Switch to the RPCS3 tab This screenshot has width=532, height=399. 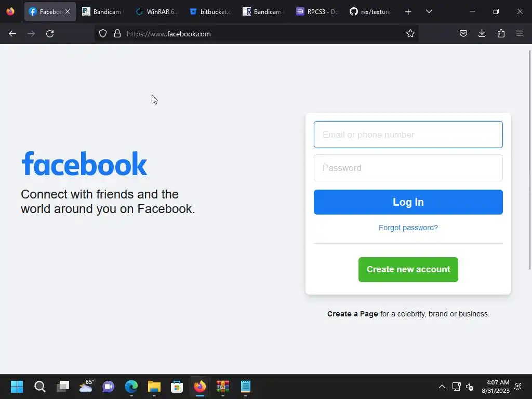[x=317, y=11]
